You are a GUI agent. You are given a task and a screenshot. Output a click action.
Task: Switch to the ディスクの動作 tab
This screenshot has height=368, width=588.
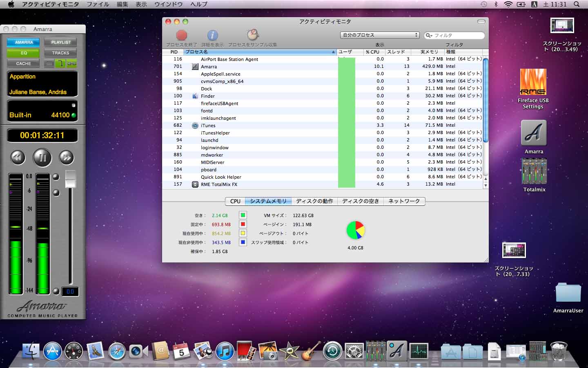(x=314, y=201)
